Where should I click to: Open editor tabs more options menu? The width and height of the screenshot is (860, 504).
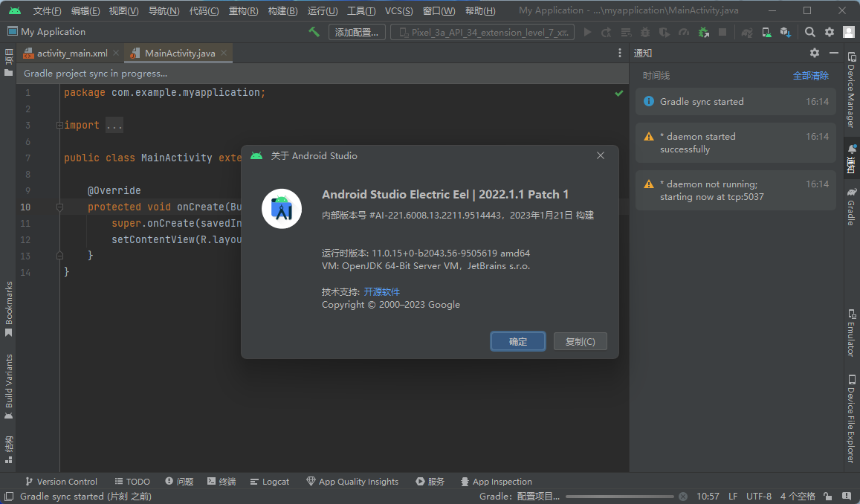pos(620,53)
